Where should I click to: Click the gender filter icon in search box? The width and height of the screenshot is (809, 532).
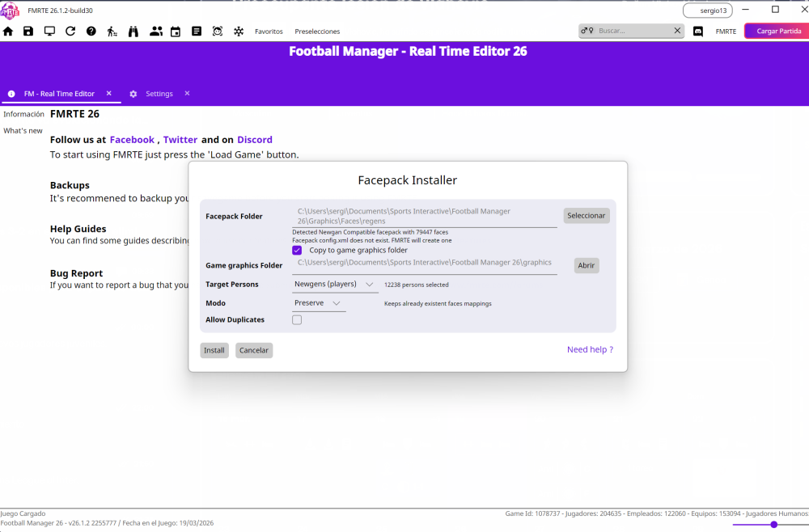tap(587, 31)
